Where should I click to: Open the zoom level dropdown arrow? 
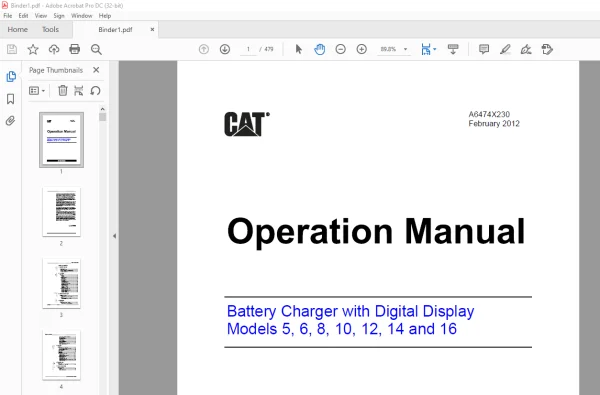click(x=405, y=49)
